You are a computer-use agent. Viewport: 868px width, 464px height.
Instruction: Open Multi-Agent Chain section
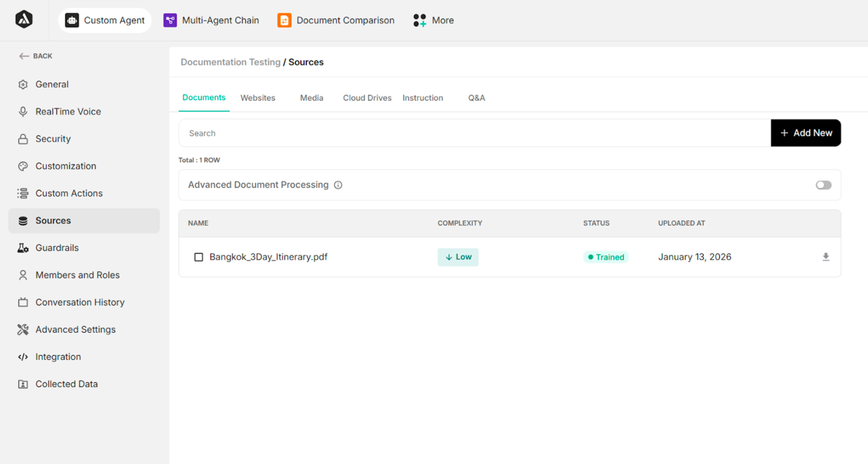(211, 21)
